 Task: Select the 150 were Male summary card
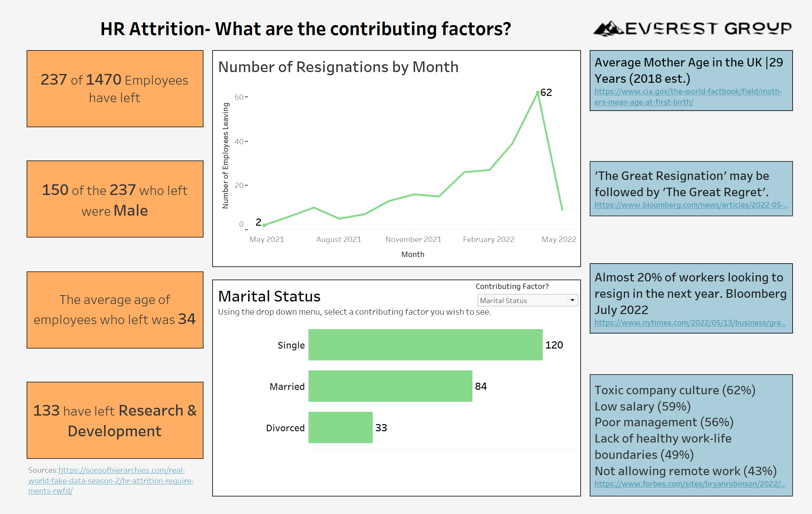(115, 199)
